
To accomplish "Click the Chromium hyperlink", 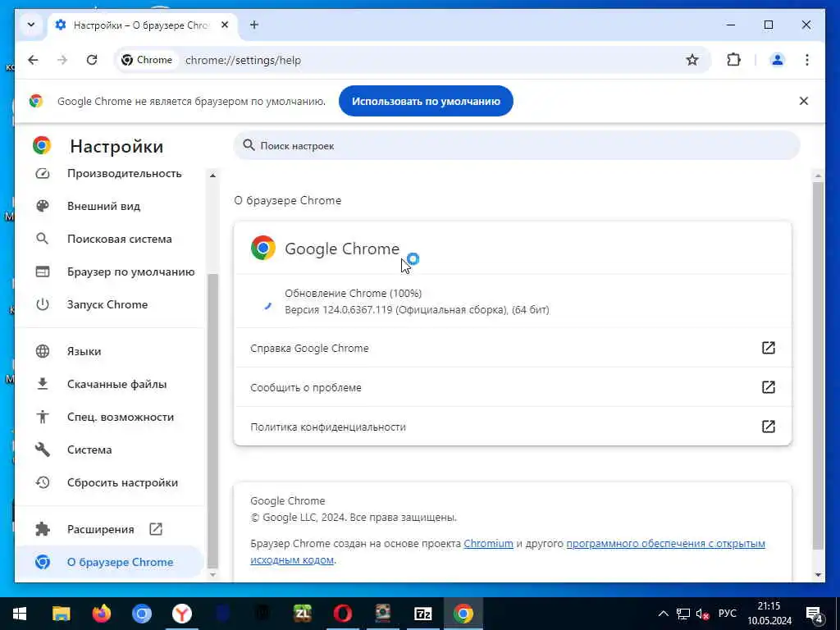I will click(x=489, y=543).
